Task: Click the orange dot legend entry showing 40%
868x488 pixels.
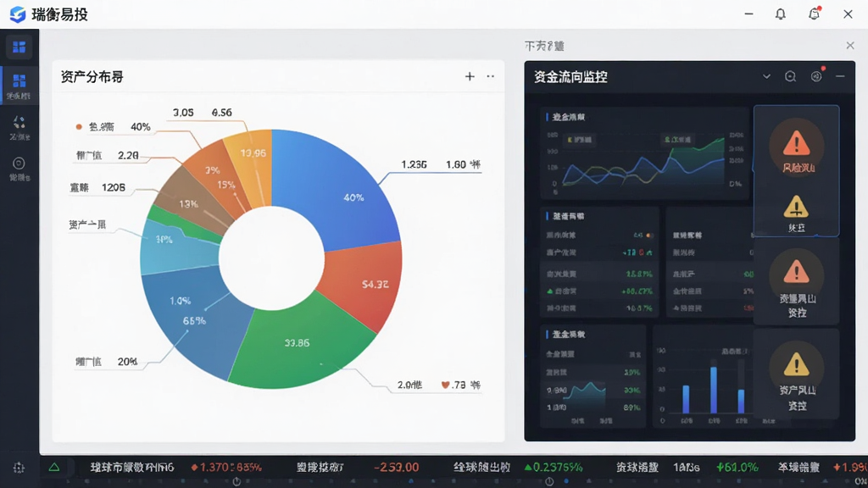Action: (x=113, y=127)
